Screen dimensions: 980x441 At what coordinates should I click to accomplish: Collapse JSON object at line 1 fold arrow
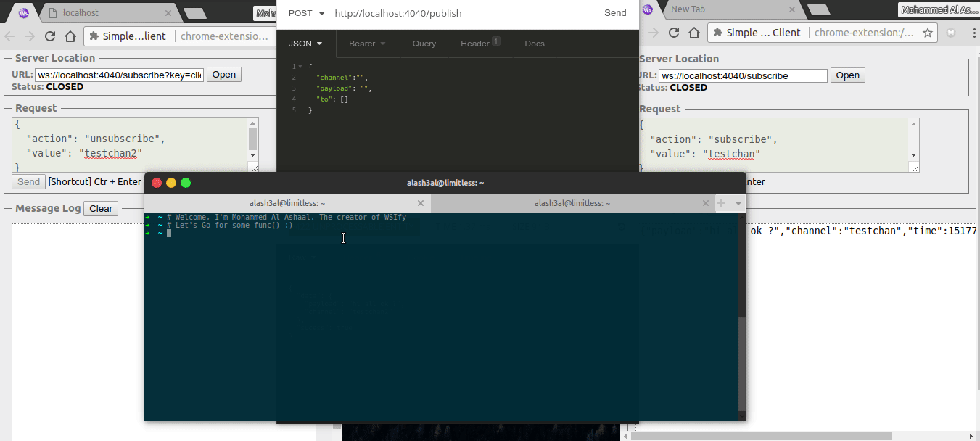300,67
